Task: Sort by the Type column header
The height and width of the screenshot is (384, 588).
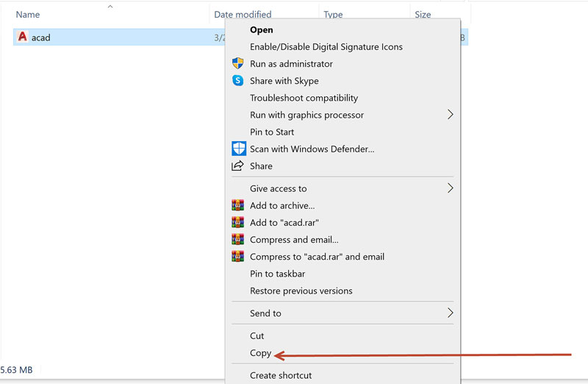Action: coord(333,14)
